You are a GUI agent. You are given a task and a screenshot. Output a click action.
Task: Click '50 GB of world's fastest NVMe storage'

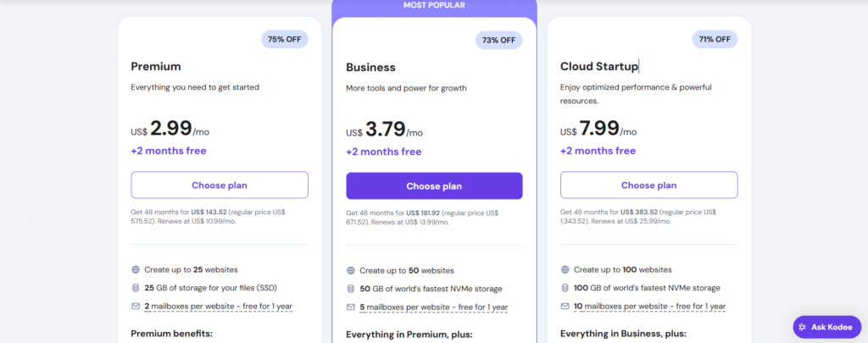pos(431,289)
